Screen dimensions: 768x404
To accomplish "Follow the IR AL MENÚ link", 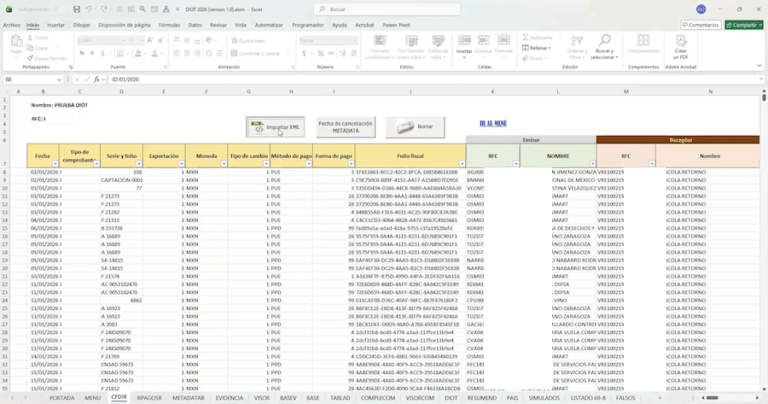I will 493,123.
